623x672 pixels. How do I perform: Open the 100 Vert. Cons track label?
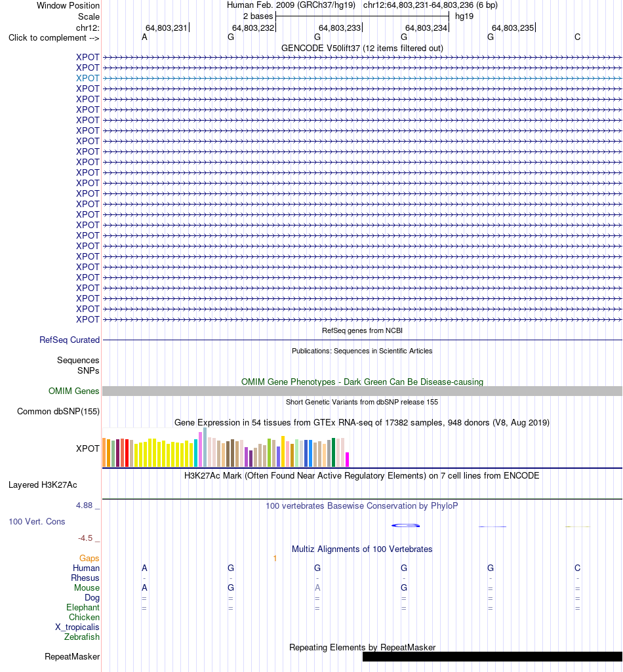pyautogui.click(x=37, y=522)
